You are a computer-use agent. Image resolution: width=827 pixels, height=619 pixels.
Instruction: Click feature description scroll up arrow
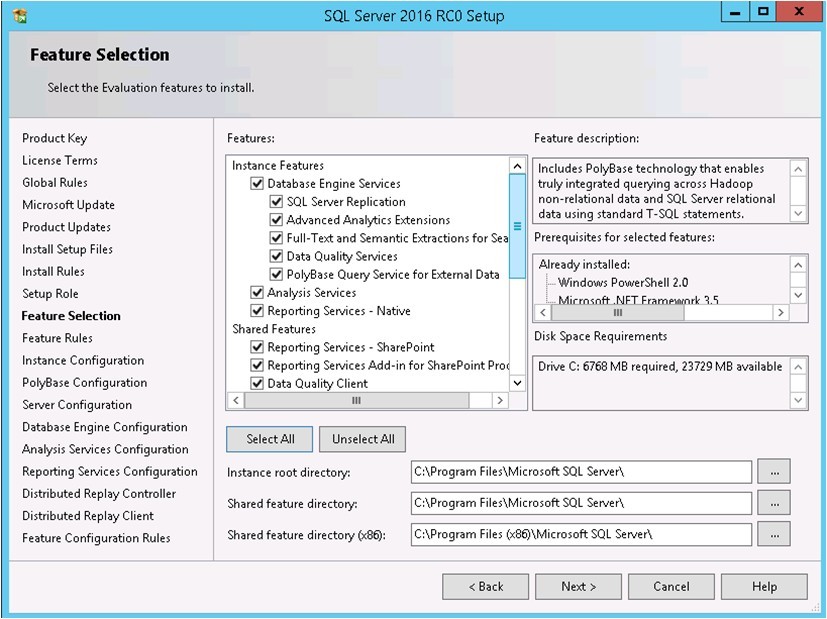[x=798, y=169]
